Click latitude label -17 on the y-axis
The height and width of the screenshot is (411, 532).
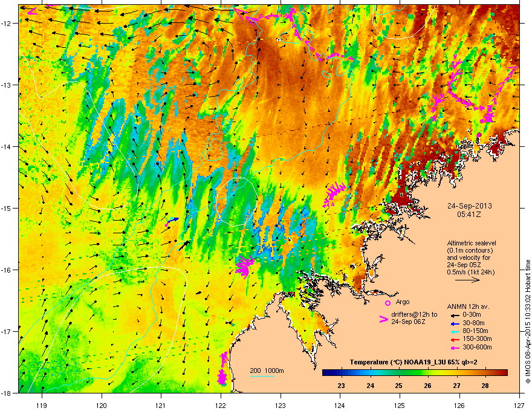pos(7,331)
